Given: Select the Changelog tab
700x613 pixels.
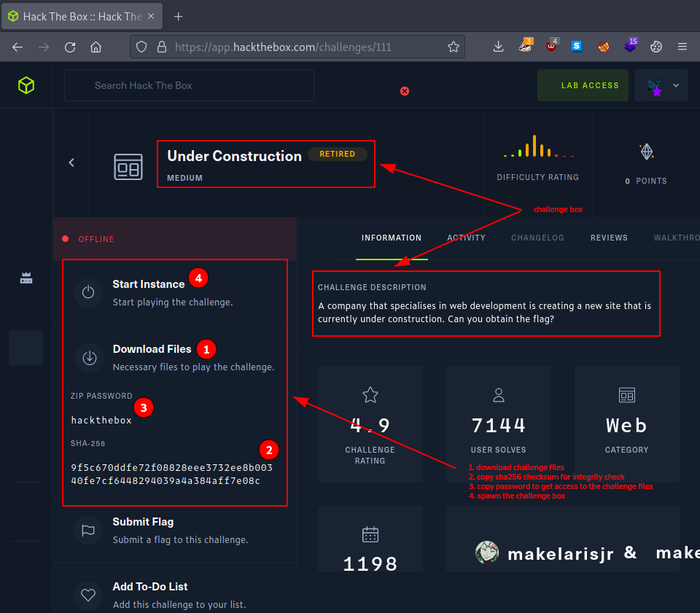Looking at the screenshot, I should pyautogui.click(x=537, y=238).
